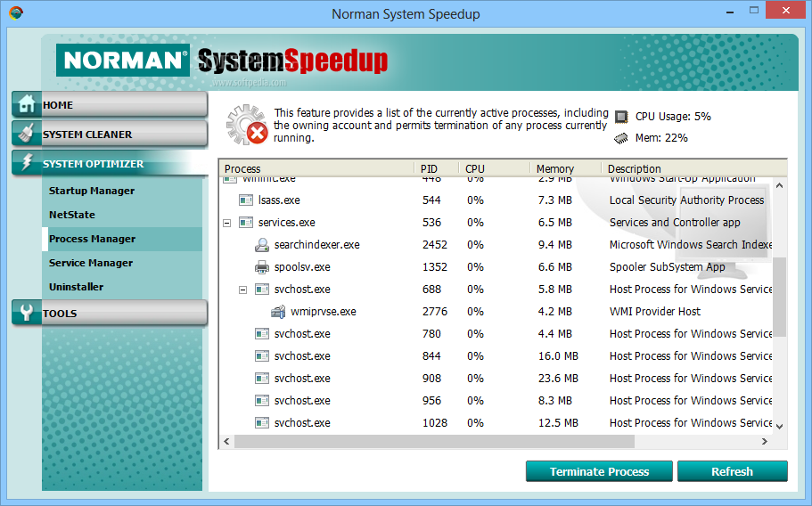The height and width of the screenshot is (506, 812).
Task: Click the wmiprvse.exe icon
Action: 278,312
